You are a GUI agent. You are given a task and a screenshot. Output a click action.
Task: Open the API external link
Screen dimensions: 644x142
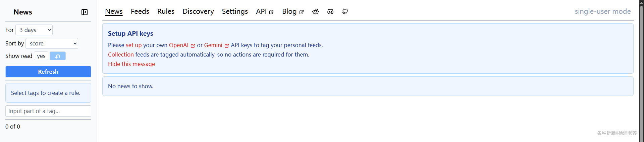(265, 11)
